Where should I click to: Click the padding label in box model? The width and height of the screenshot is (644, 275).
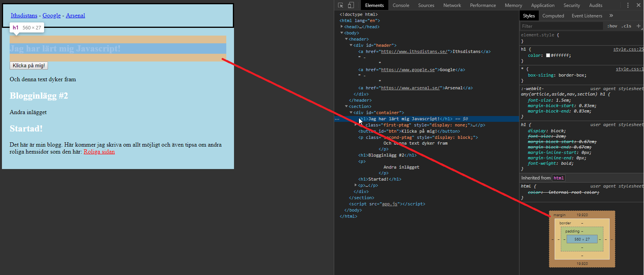click(572, 231)
